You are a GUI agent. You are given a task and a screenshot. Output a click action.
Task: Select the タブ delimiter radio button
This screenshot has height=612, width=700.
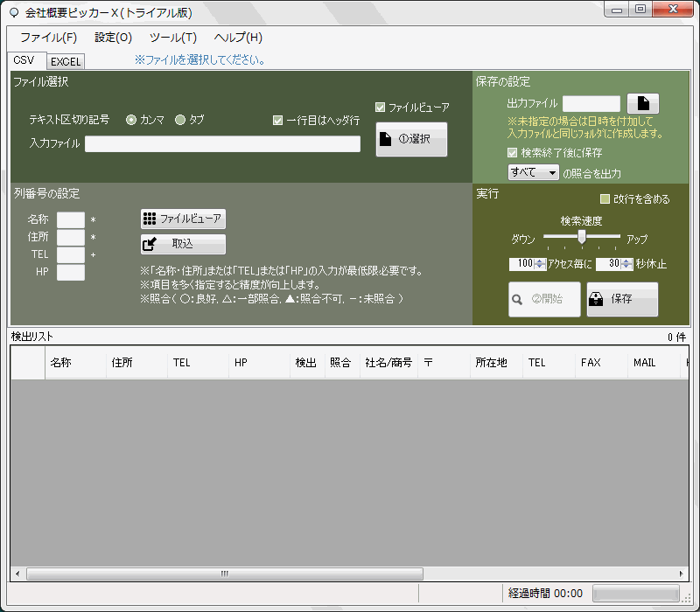(x=180, y=120)
